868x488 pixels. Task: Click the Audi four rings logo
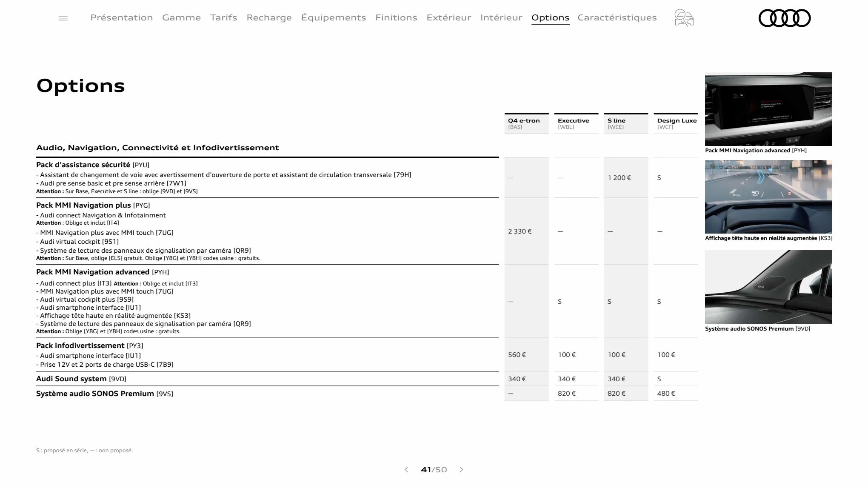(x=785, y=18)
